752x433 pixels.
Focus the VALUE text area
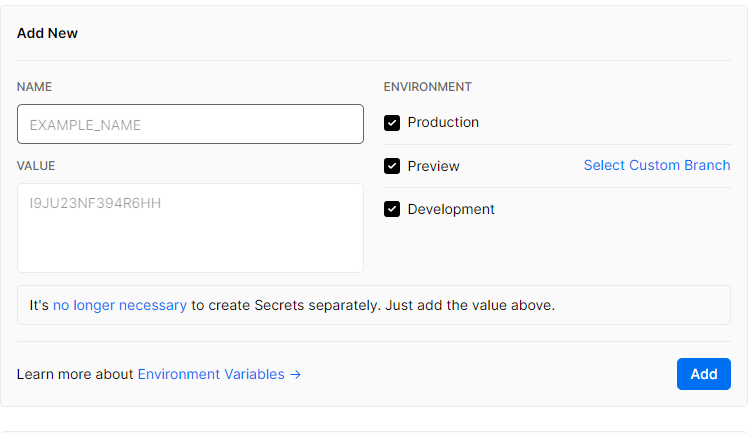190,228
